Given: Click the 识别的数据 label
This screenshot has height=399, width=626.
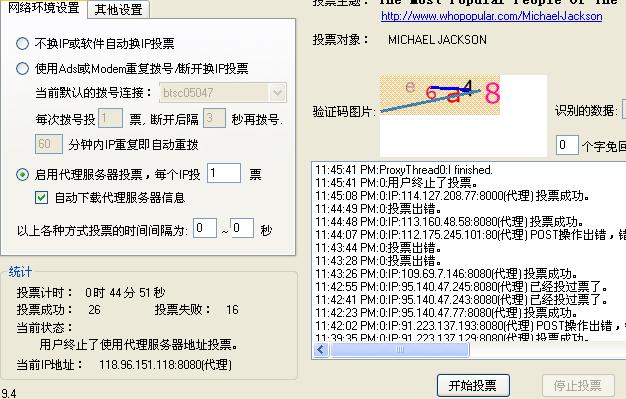Looking at the screenshot, I should pos(586,110).
